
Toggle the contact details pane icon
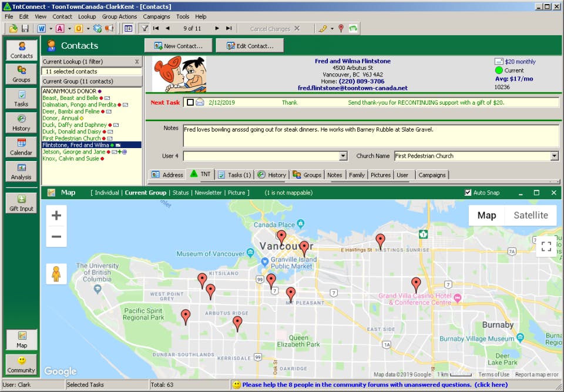point(128,28)
